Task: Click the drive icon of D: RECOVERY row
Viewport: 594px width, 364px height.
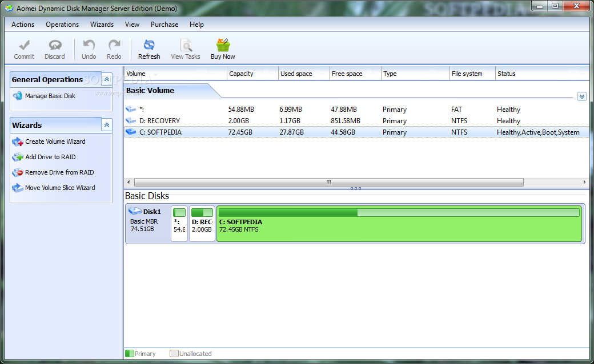Action: coord(131,120)
